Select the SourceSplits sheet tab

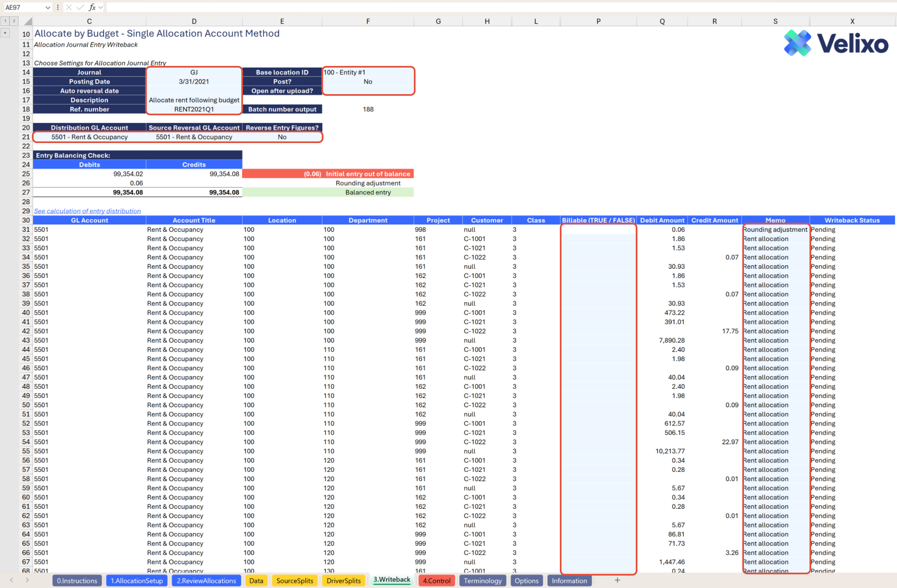tap(294, 581)
